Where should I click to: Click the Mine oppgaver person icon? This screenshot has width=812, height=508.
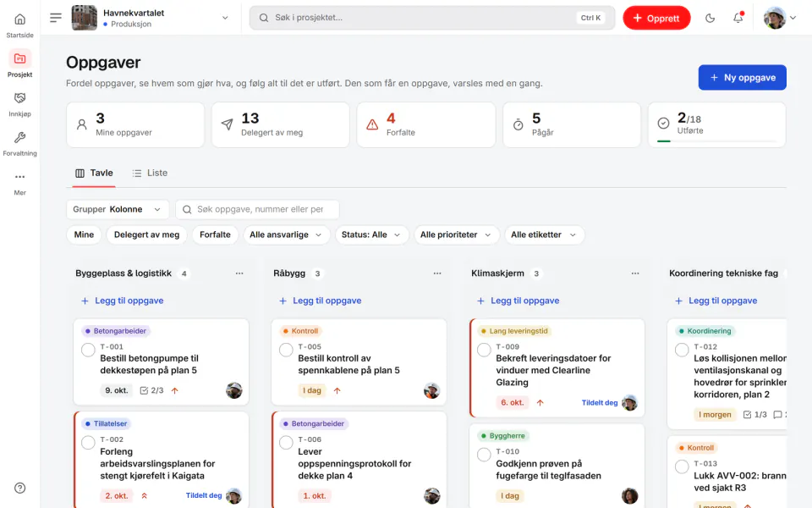coord(82,124)
